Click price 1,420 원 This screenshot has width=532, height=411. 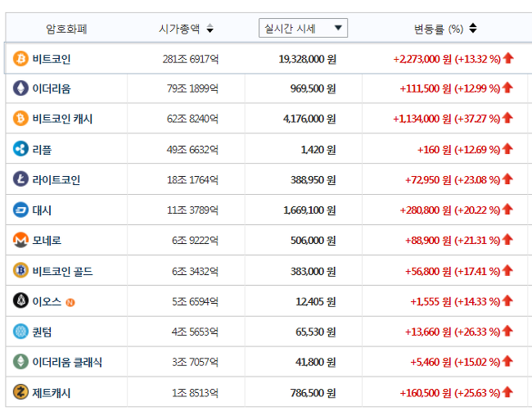[x=318, y=149]
